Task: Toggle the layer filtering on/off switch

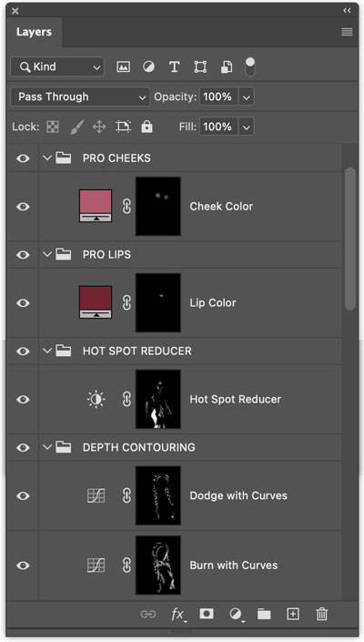Action: click(x=250, y=66)
